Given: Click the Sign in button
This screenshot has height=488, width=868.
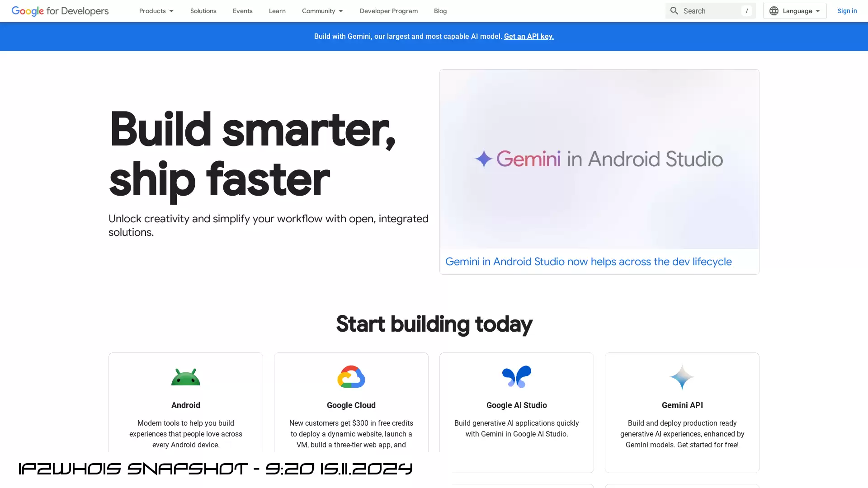Looking at the screenshot, I should point(847,11).
